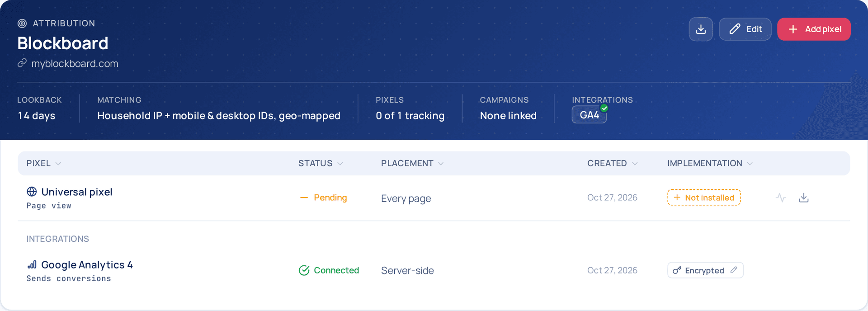Click the link chain icon beside myblockboard.com
The image size is (868, 311).
tap(22, 63)
